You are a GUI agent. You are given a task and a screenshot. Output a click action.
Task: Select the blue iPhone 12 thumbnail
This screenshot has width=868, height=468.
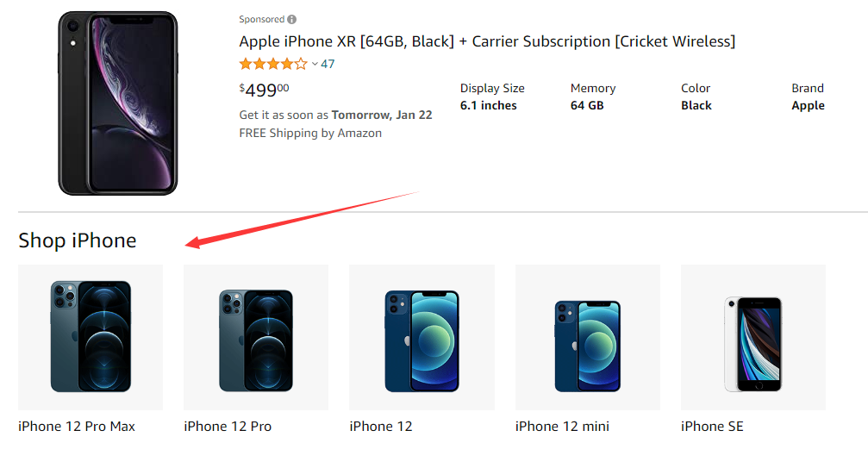[422, 336]
